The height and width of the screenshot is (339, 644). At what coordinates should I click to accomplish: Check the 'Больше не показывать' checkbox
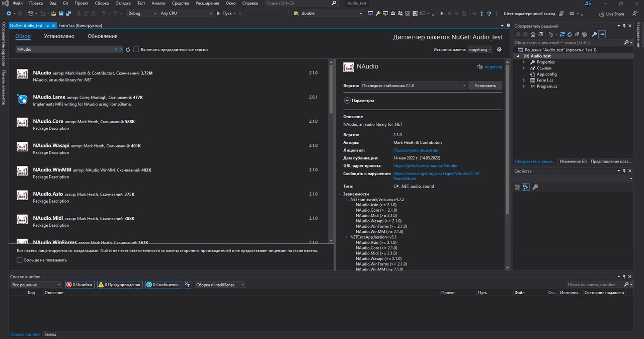(x=20, y=260)
